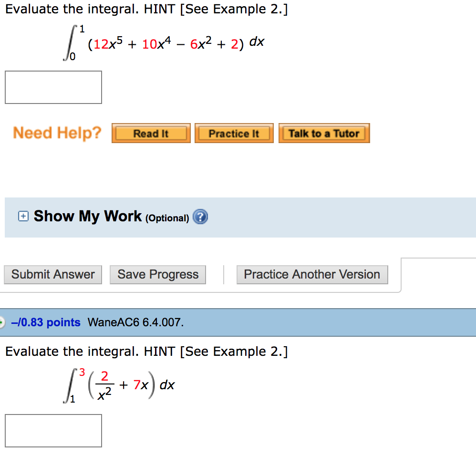
Task: Click the WaneAC6 6.4.007 question identifier
Action: coord(119,322)
